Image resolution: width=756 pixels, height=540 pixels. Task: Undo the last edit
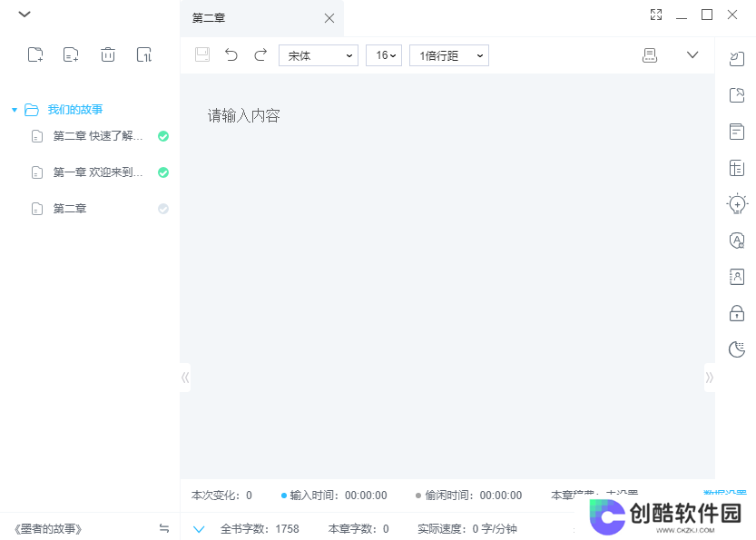click(x=231, y=54)
